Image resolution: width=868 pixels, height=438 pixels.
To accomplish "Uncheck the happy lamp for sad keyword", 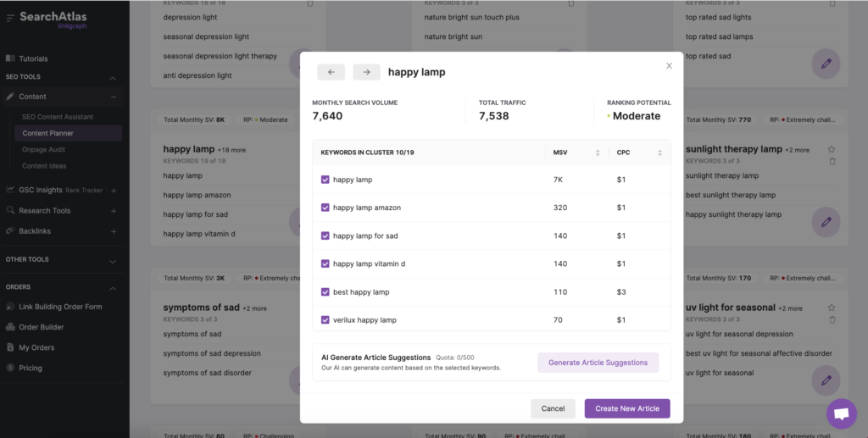I will [325, 236].
